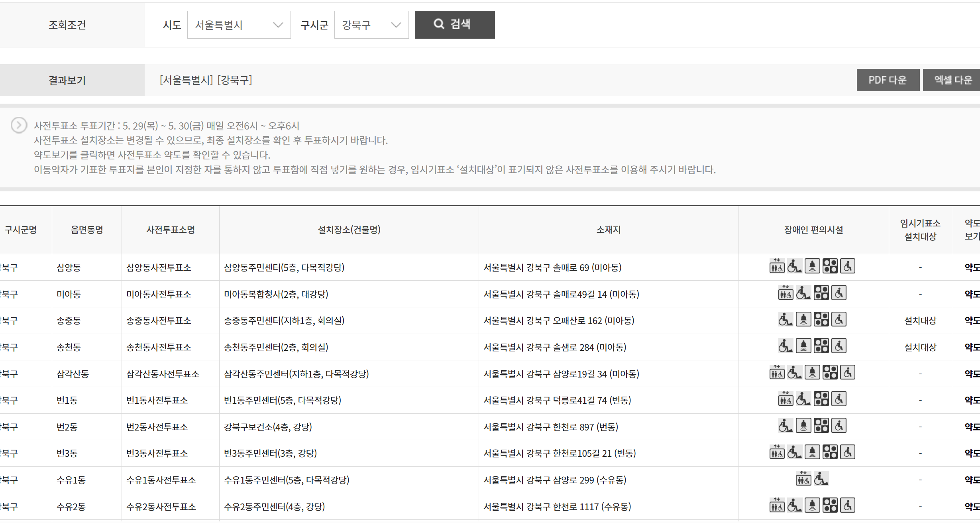Click the wheelchair ramp icon in the 번2동 row
Viewport: 980px width, 523px height.
click(786, 426)
